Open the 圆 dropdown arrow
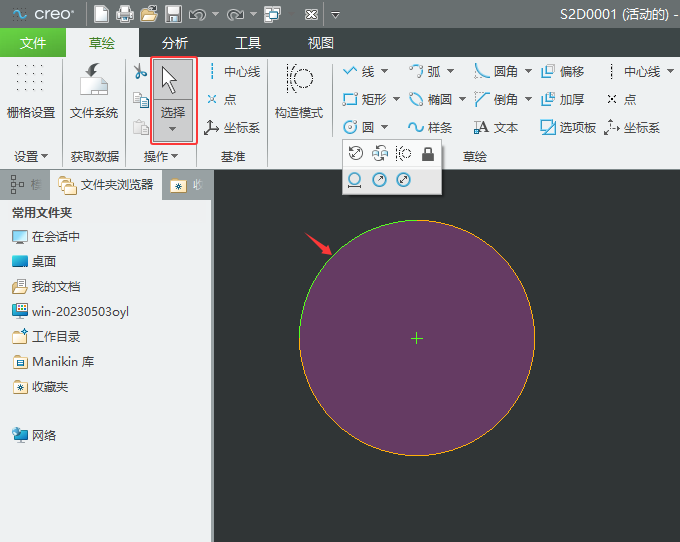Screen dimensions: 680x542 pyautogui.click(x=384, y=127)
